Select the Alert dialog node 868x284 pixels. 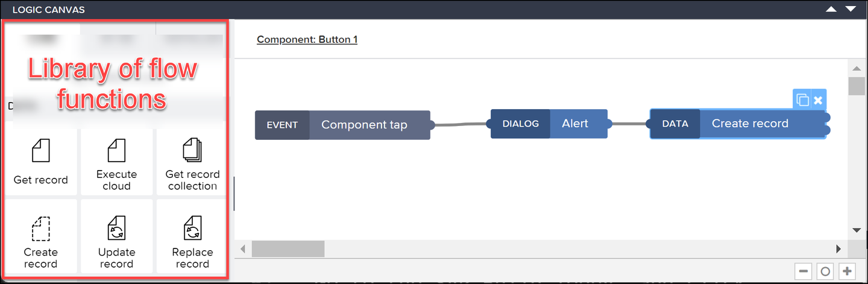[x=549, y=124]
